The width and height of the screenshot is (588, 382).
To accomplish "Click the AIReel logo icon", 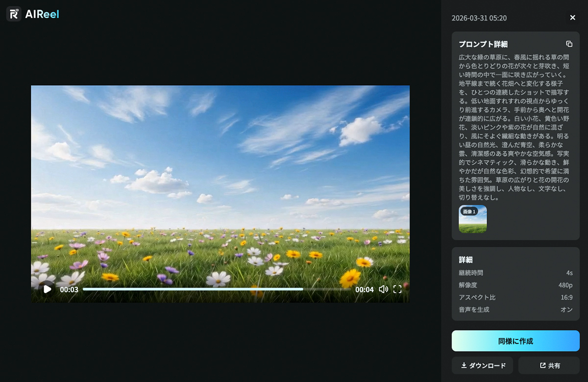I will coord(14,14).
